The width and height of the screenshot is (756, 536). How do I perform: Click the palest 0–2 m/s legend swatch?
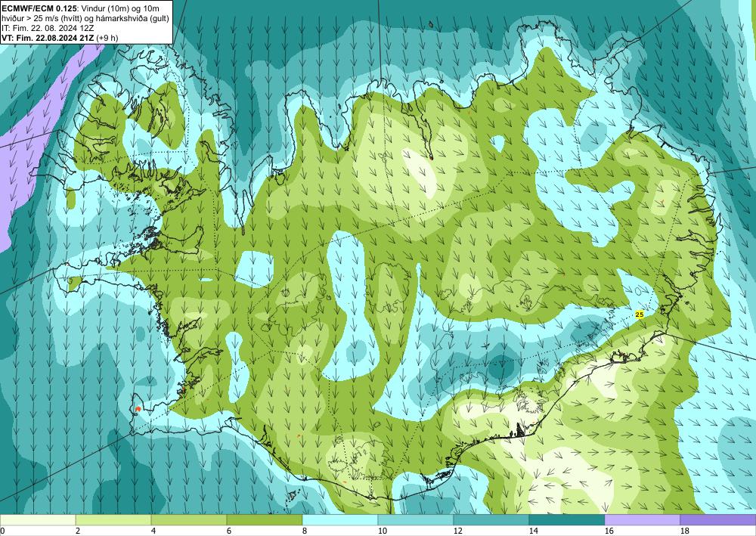click(x=38, y=519)
